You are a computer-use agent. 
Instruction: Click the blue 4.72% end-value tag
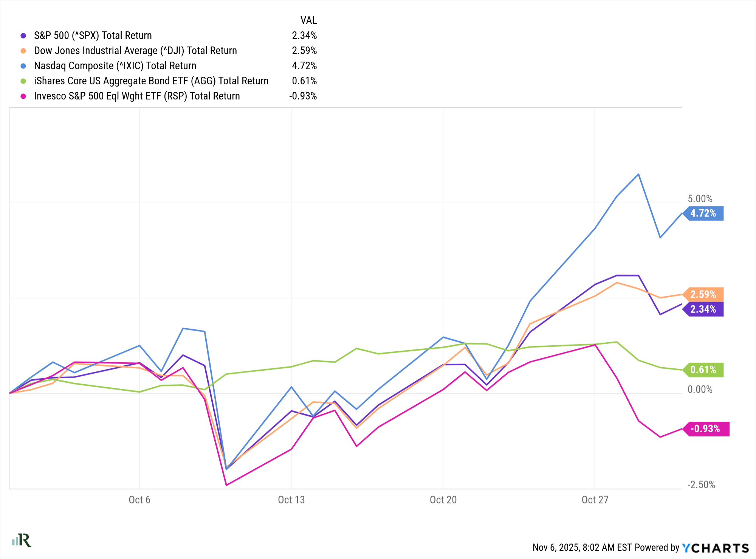pos(703,213)
